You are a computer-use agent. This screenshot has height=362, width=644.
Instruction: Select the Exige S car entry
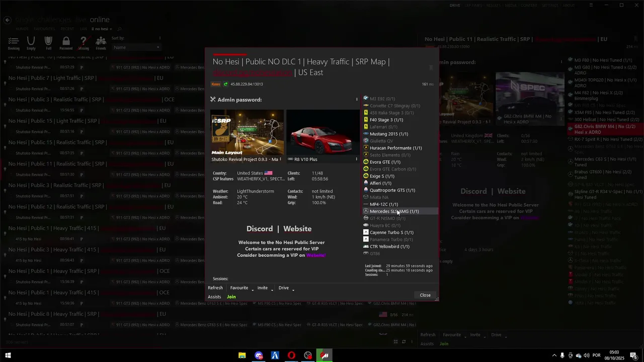click(x=400, y=176)
